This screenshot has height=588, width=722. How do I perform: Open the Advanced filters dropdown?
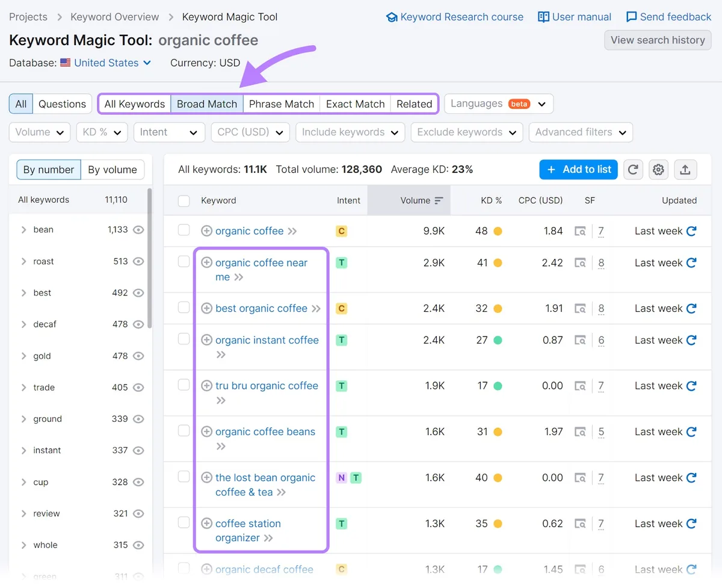(581, 132)
